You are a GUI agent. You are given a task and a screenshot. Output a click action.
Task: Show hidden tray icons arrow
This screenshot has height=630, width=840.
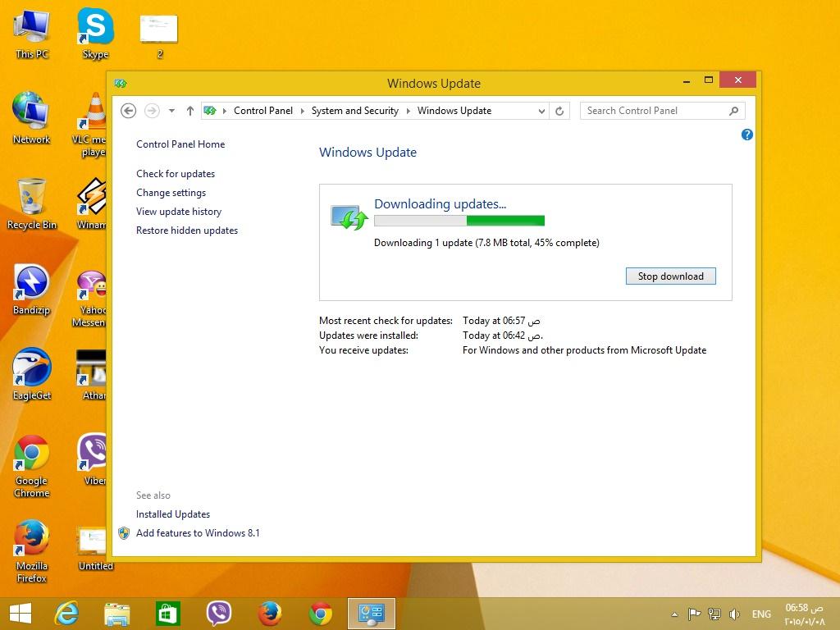tap(674, 614)
